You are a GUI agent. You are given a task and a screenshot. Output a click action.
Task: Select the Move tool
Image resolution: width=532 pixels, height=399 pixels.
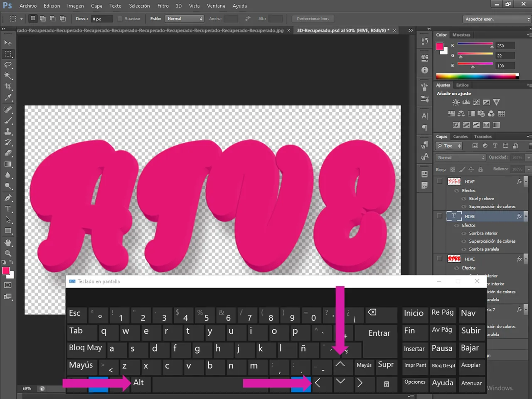click(8, 43)
